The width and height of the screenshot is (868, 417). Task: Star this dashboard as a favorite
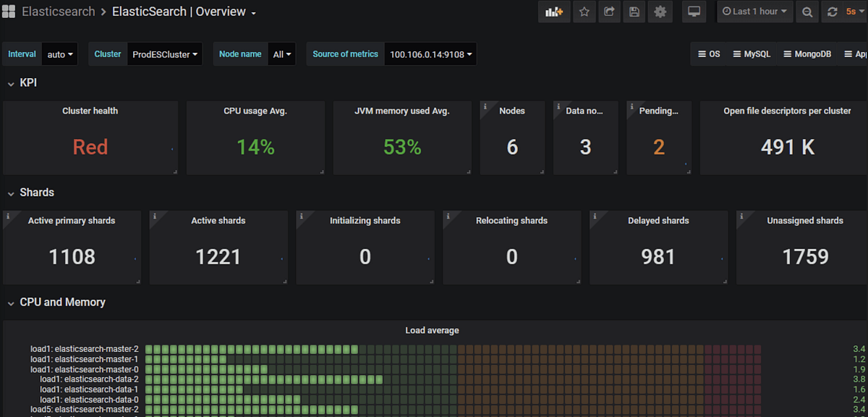pyautogui.click(x=584, y=12)
